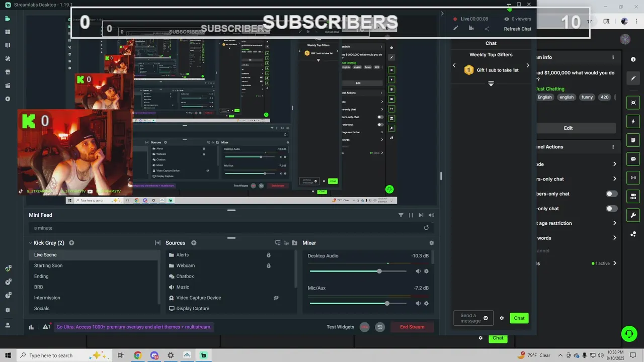Screen dimensions: 644x362
Task: Toggle the emote-only chat switch
Action: (611, 208)
